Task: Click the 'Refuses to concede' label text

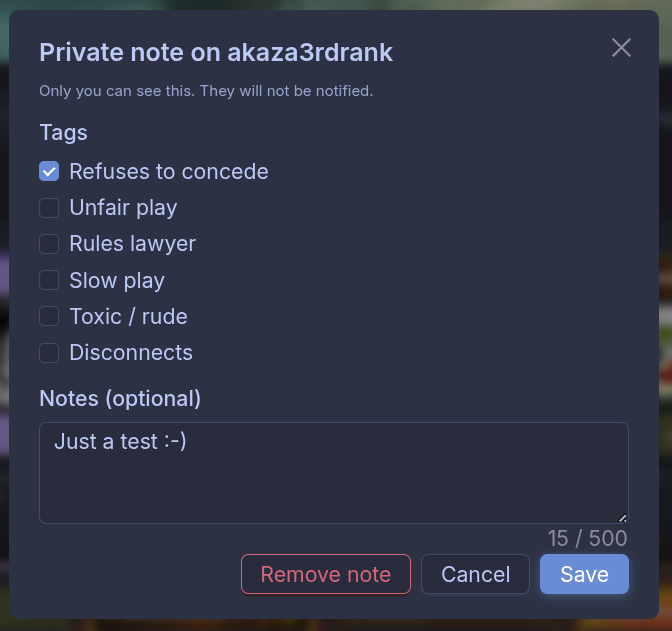Action: (x=168, y=171)
